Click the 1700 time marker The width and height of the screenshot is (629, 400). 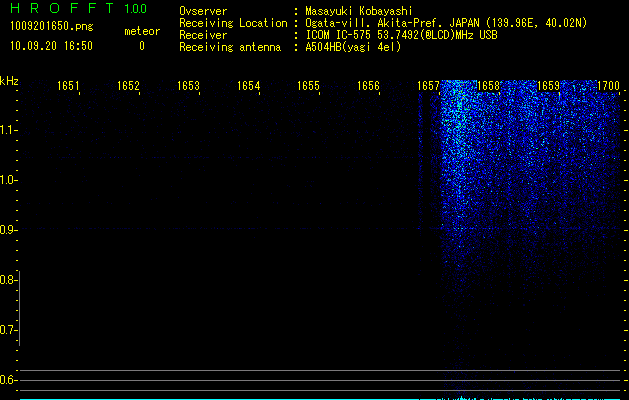click(x=608, y=86)
